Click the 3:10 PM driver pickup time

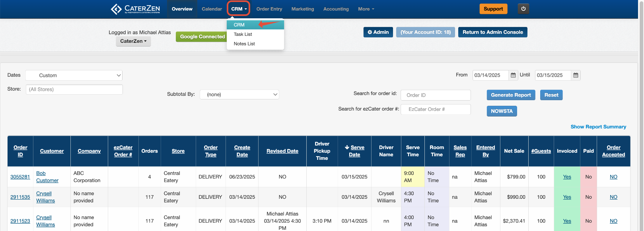(x=322, y=221)
